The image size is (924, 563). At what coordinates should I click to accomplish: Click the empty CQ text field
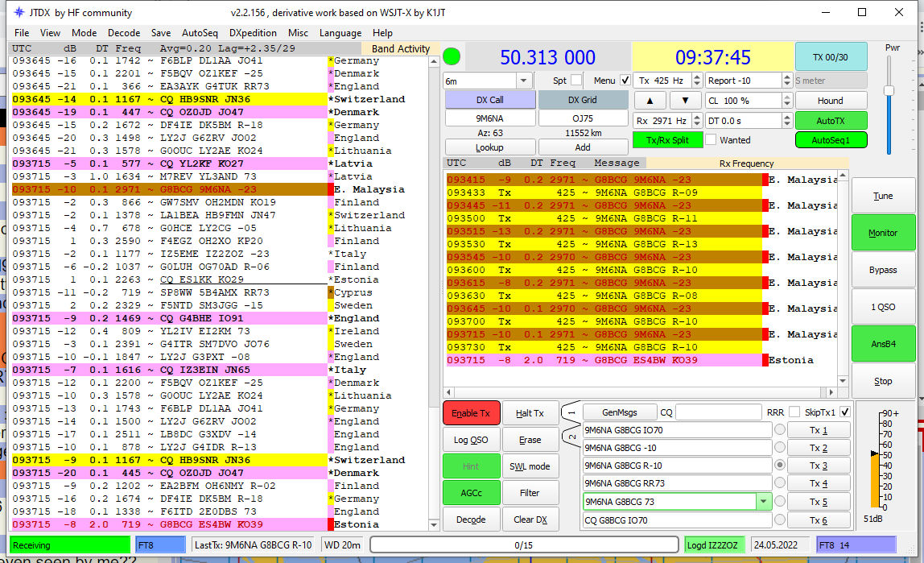718,412
